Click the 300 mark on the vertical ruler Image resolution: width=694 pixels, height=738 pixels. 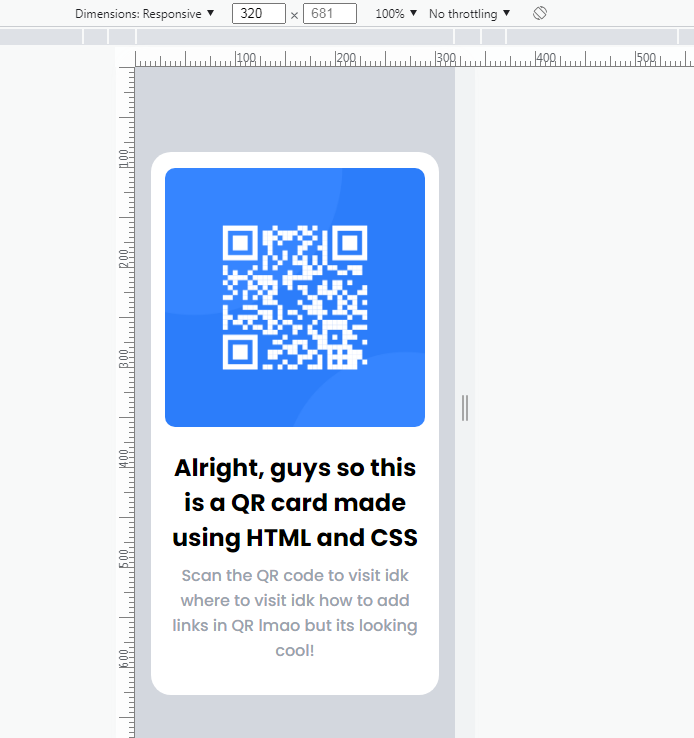point(123,358)
